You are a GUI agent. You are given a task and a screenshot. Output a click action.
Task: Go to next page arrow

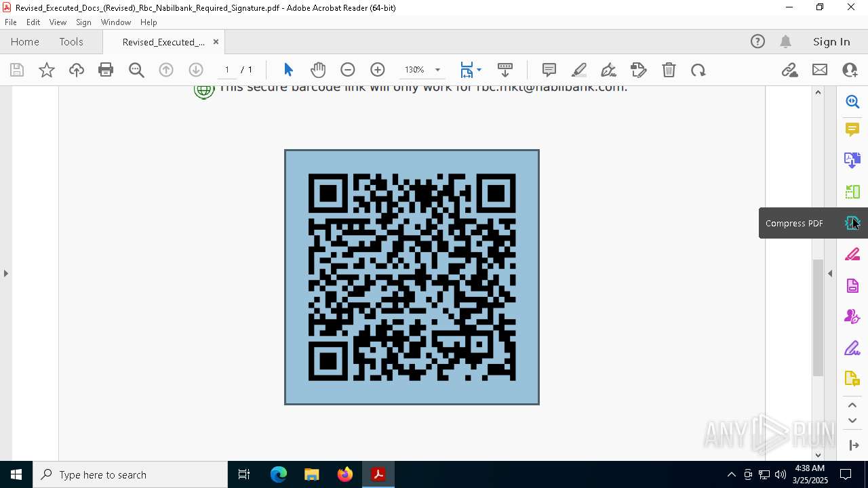tap(196, 70)
